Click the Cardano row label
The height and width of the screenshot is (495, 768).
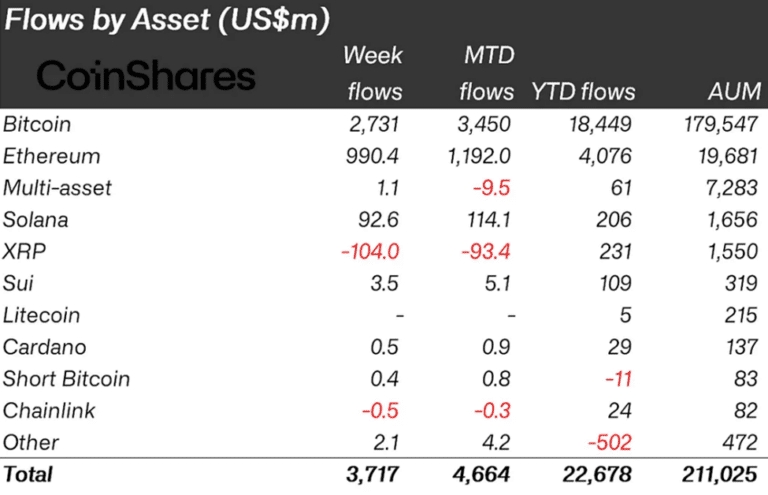point(44,347)
